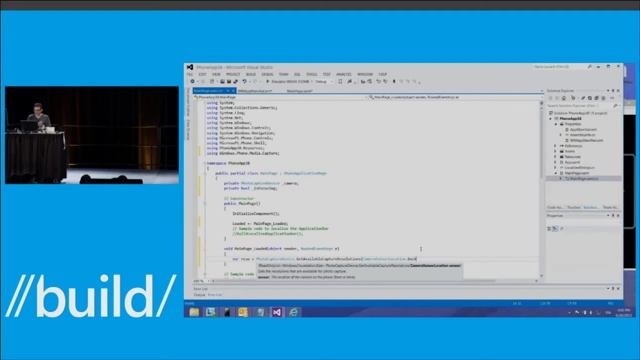Collapse the Properties folder
640x360 pixels.
556,124
